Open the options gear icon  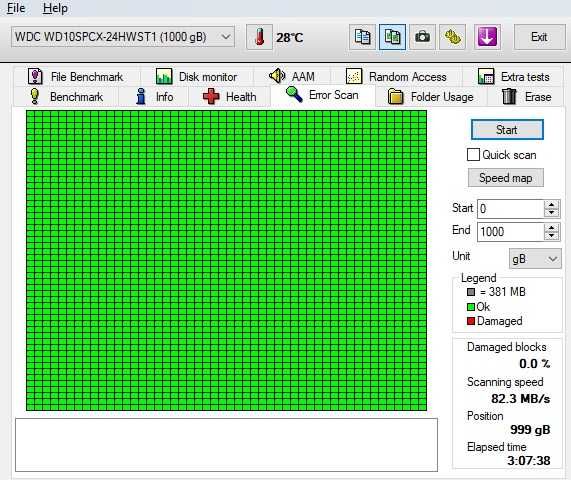(452, 37)
